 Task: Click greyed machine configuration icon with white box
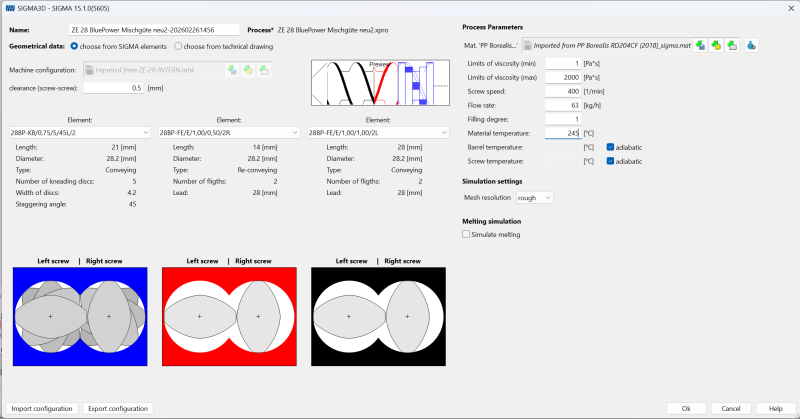pos(264,70)
